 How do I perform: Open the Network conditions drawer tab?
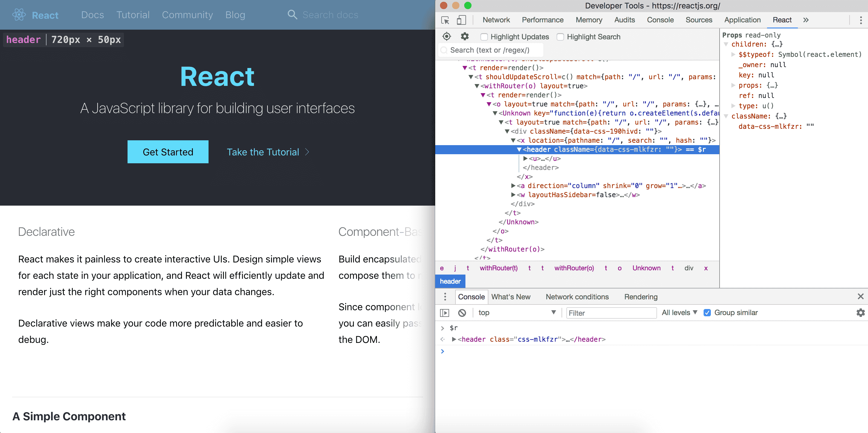point(577,297)
